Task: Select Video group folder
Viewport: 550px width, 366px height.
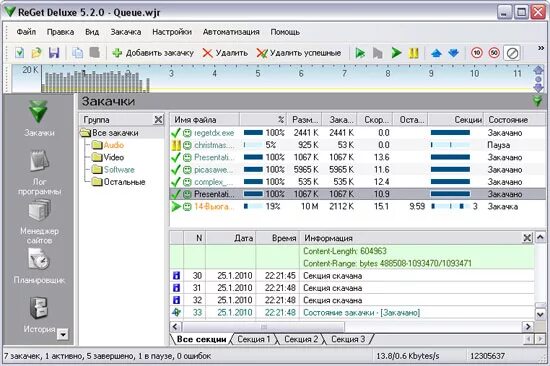Action: click(108, 157)
